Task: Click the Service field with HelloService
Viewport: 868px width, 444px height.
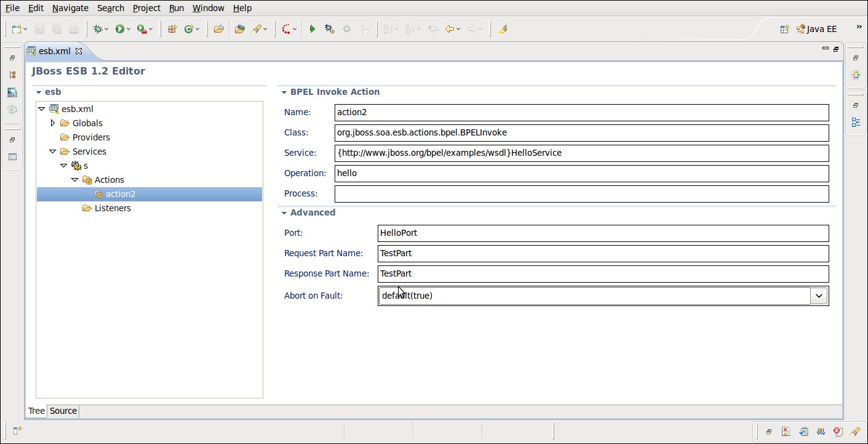Action: 582,153
